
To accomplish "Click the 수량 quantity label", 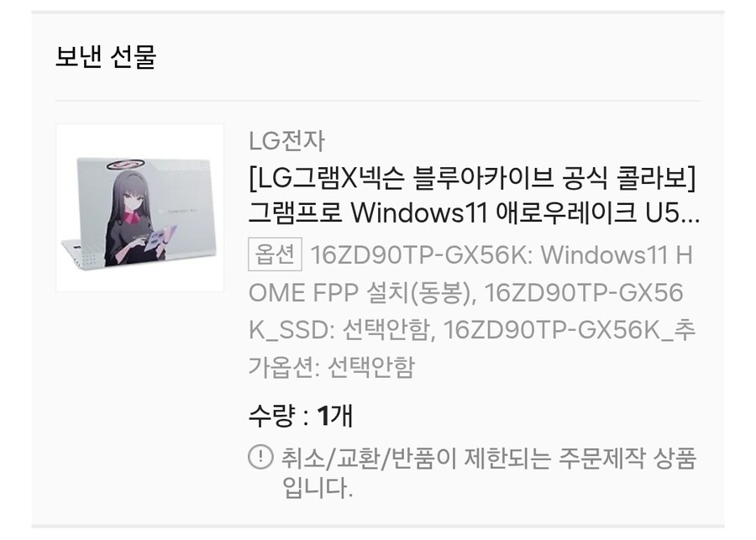I will [x=271, y=416].
